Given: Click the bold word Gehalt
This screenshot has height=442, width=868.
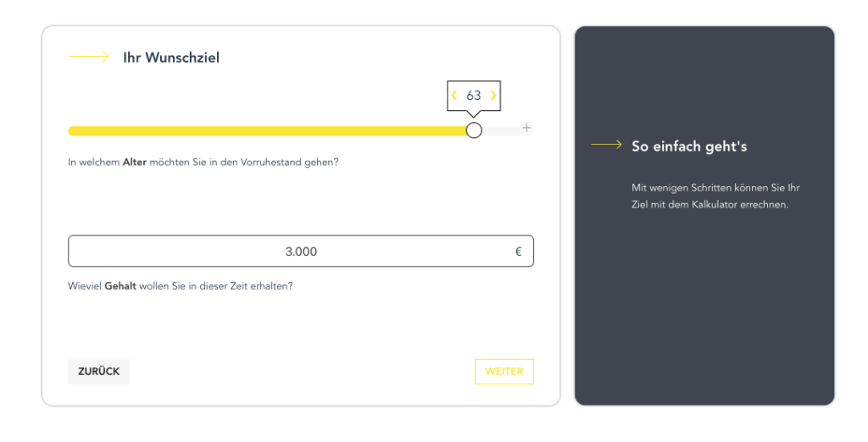Looking at the screenshot, I should [x=120, y=286].
